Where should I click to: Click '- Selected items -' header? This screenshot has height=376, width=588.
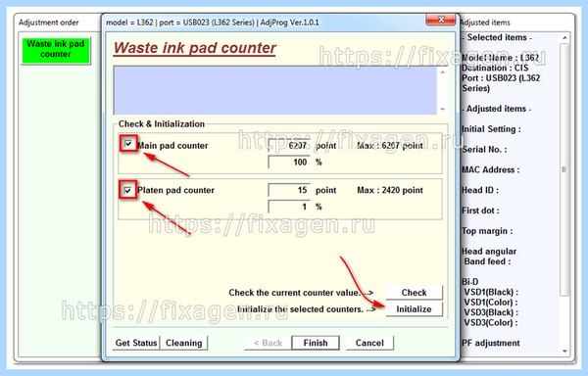click(497, 37)
